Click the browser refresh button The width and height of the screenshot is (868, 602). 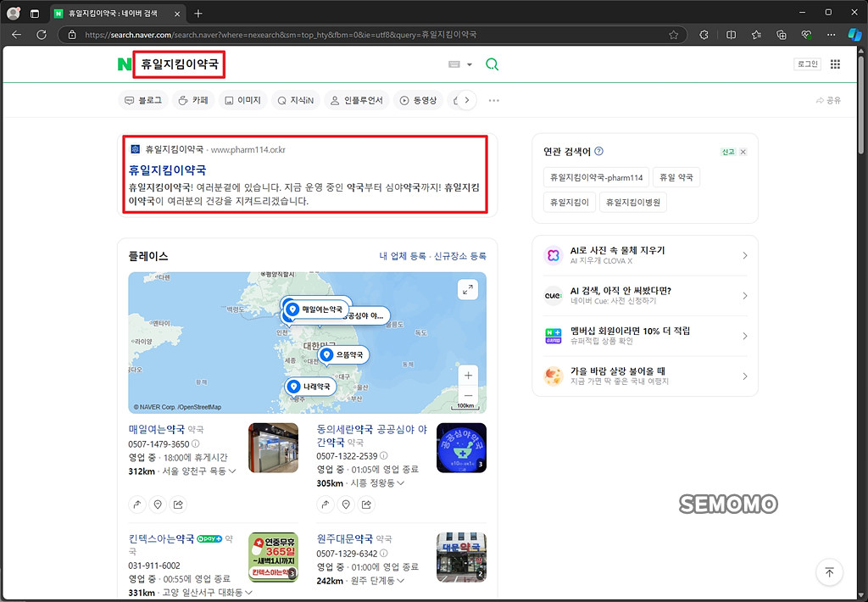coord(42,34)
